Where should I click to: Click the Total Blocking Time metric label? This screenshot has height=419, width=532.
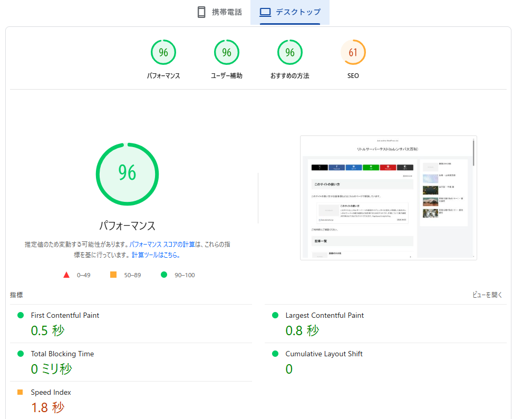62,354
